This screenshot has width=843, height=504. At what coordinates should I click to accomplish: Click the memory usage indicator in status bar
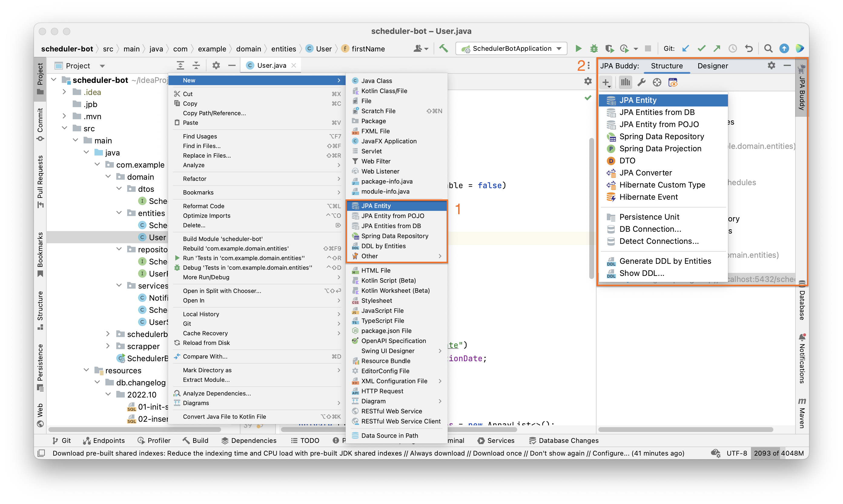(x=779, y=453)
